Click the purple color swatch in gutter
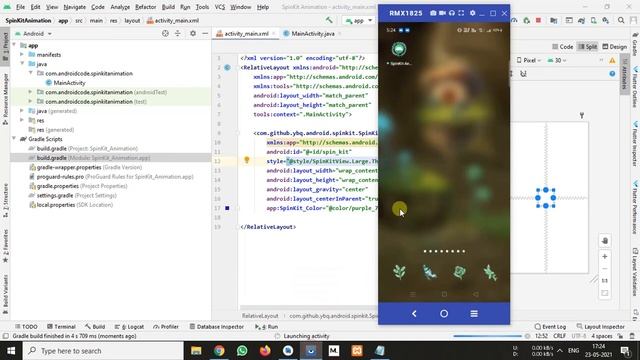This screenshot has height=360, width=640. pos(227,208)
